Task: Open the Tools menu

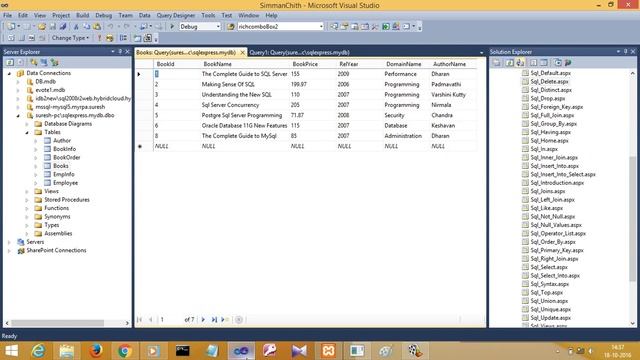Action: tap(208, 15)
